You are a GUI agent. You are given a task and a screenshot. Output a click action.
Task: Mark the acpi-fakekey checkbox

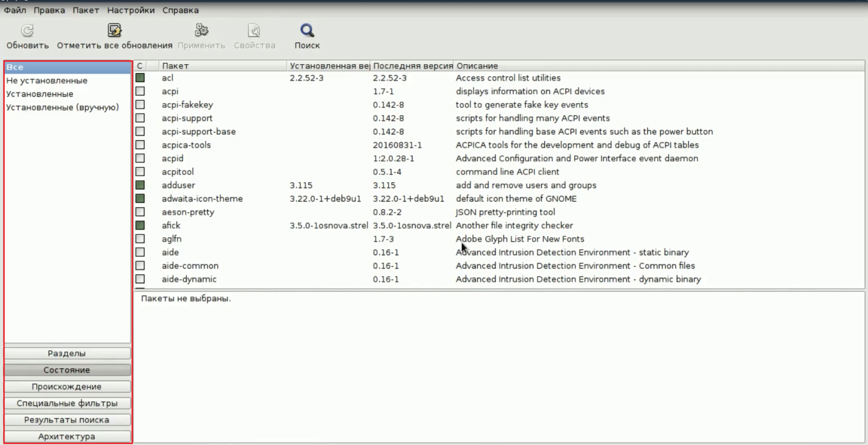coord(140,105)
